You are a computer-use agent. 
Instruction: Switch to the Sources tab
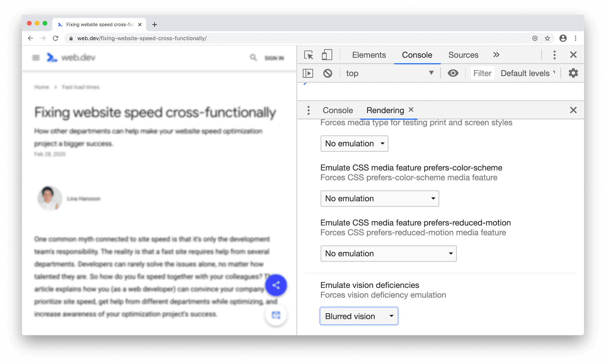[x=463, y=55]
